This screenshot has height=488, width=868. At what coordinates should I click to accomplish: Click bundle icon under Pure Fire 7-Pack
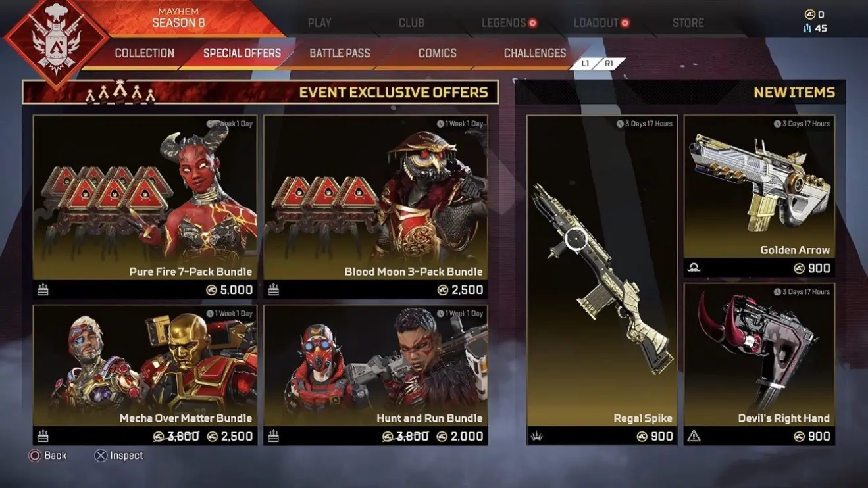point(43,290)
